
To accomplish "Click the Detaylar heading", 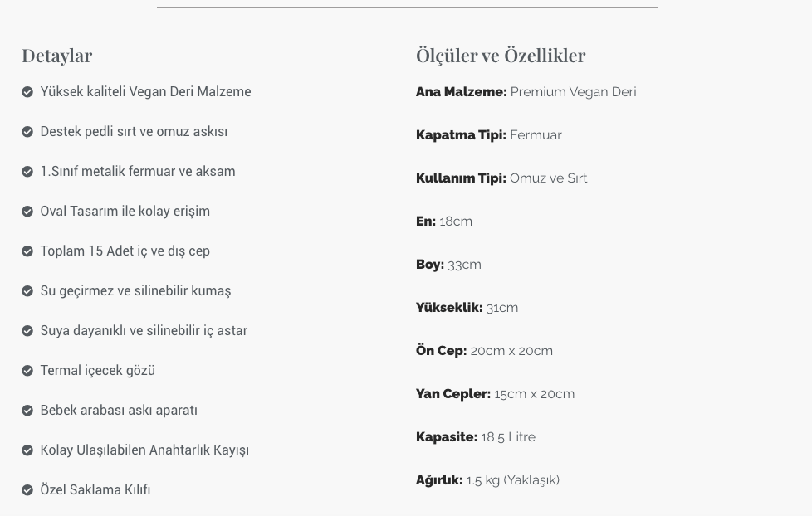I will click(57, 56).
